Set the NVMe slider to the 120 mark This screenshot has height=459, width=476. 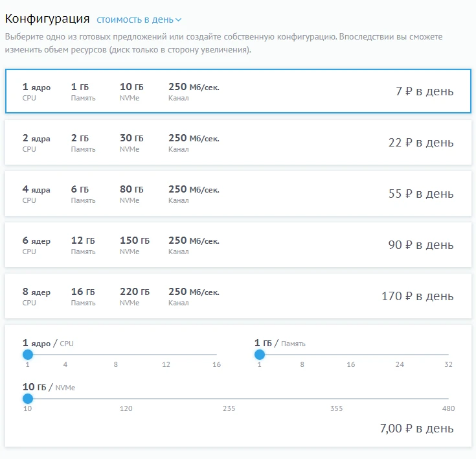pyautogui.click(x=126, y=399)
